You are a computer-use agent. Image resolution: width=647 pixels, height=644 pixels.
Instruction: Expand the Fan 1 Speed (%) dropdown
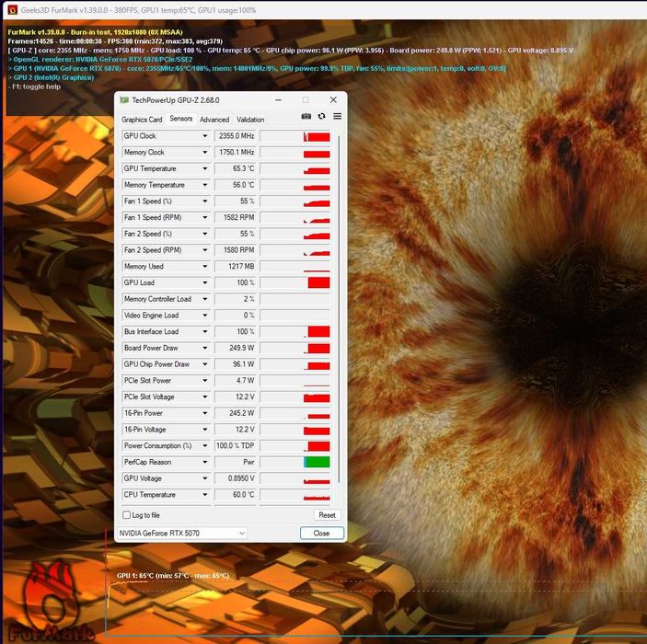point(204,201)
